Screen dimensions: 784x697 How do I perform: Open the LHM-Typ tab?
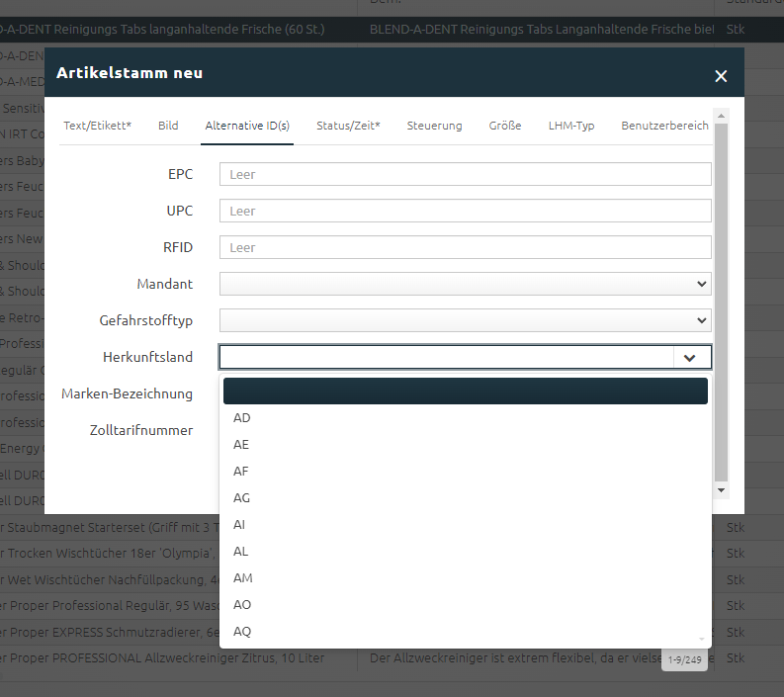571,126
